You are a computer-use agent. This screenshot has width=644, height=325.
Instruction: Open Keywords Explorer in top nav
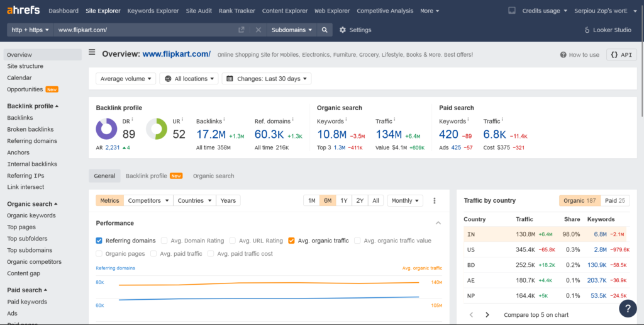coord(153,11)
